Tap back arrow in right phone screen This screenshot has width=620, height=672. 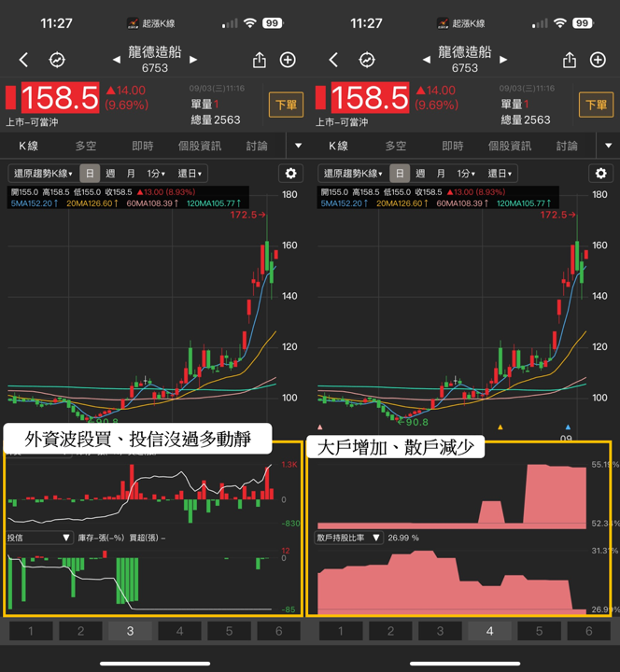pos(333,60)
